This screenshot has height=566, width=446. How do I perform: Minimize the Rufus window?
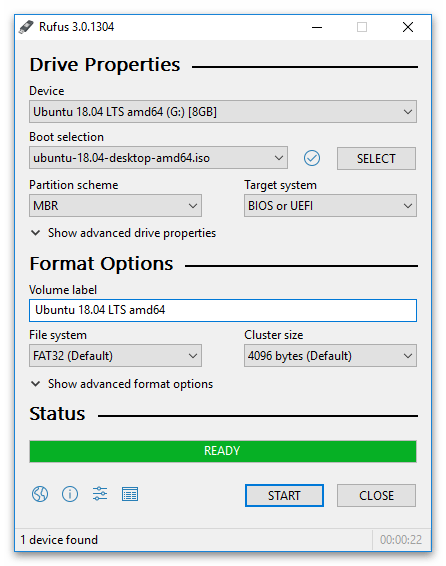[317, 27]
